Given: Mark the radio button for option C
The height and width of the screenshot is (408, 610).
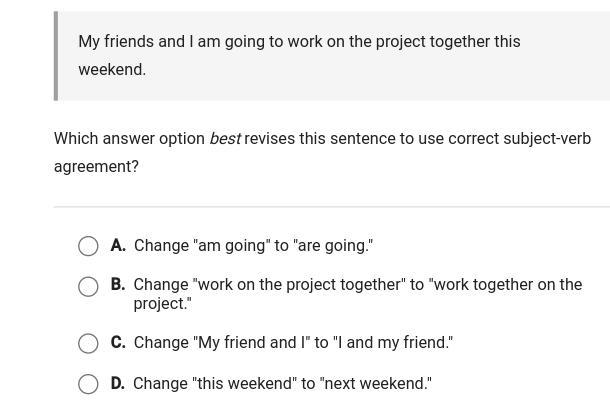Looking at the screenshot, I should click(88, 344).
